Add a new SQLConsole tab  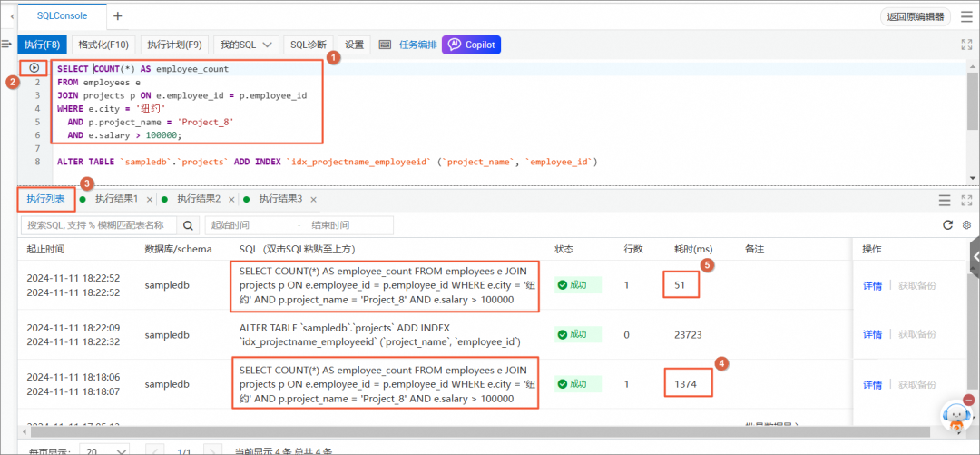[x=117, y=16]
